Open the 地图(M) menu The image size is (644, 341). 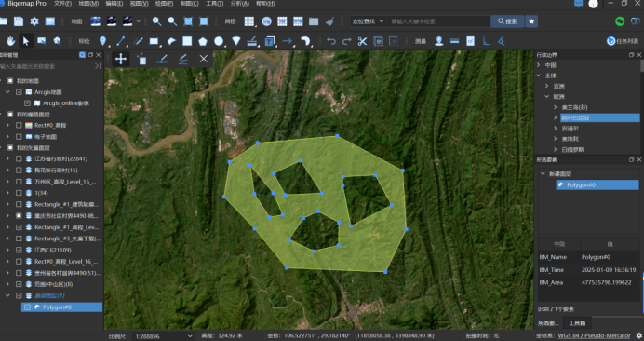[88, 4]
